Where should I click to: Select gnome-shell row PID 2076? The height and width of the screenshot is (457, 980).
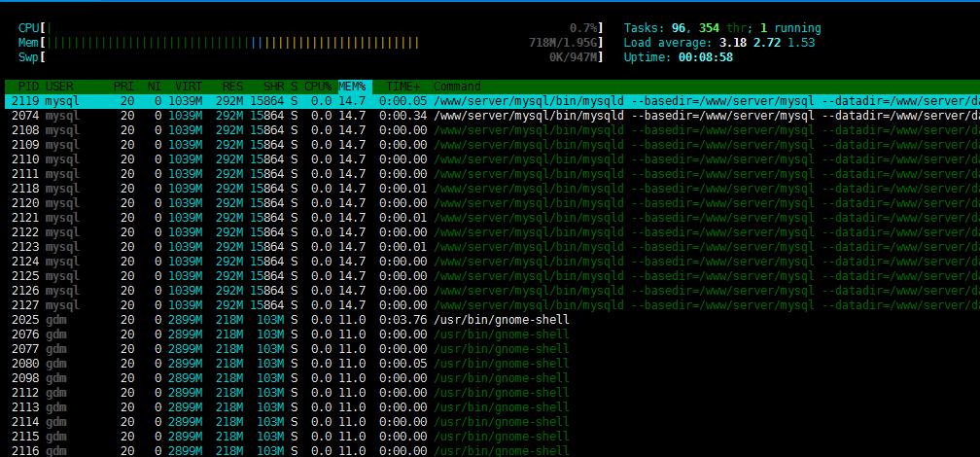click(x=492, y=334)
